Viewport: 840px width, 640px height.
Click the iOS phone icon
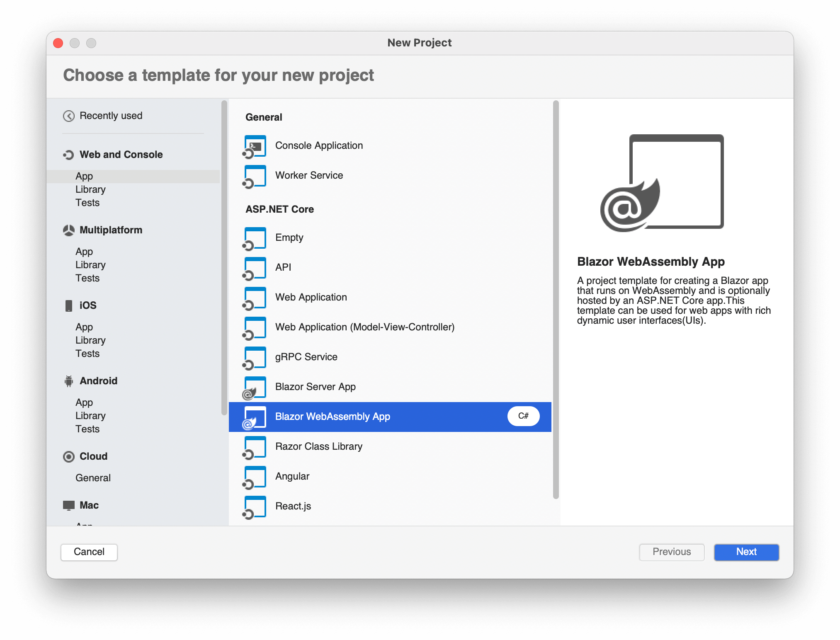point(68,306)
